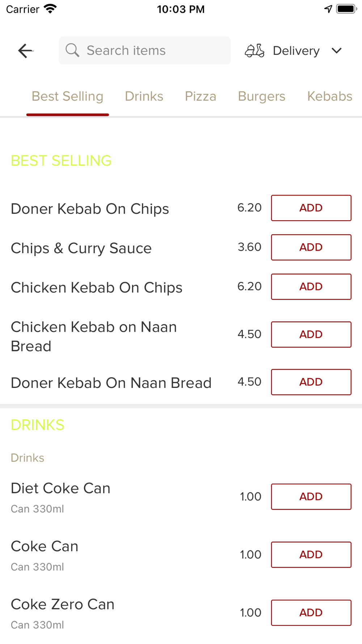The width and height of the screenshot is (362, 644).
Task: Add Coke Zero Can to order
Action: tap(311, 612)
